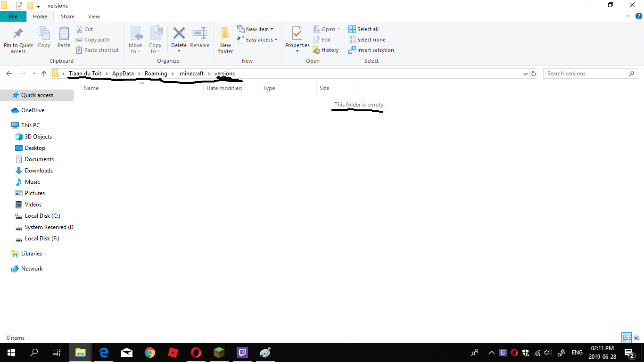Click AppData breadcrumb

[123, 74]
